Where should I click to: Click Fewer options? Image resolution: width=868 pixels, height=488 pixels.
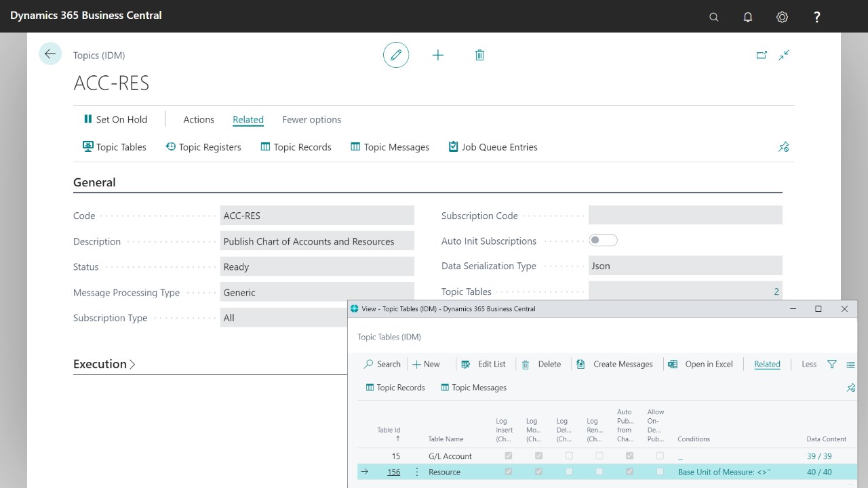tap(312, 119)
